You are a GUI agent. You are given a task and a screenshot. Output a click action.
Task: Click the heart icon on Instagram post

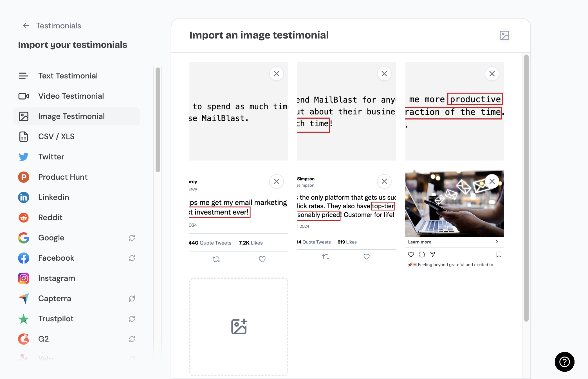(411, 254)
